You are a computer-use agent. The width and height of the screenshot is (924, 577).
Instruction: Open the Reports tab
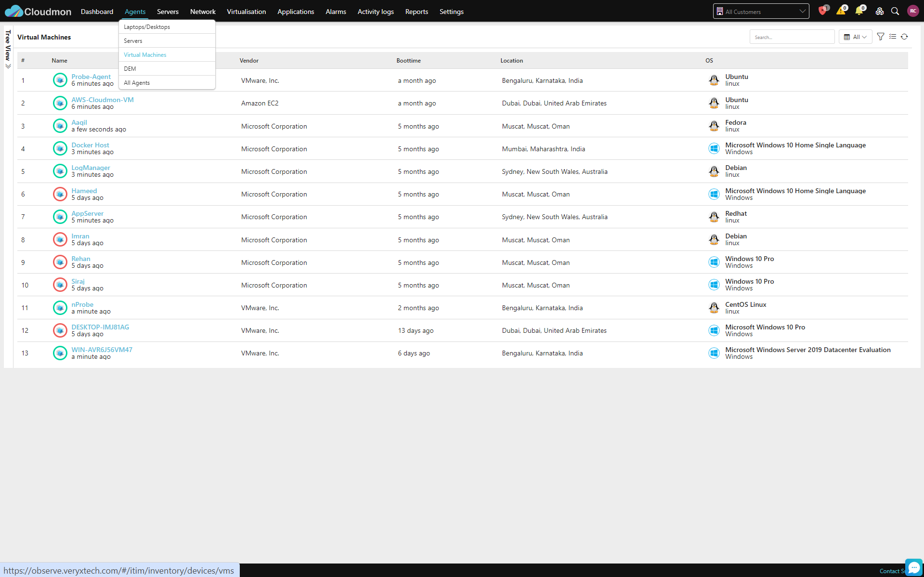click(x=416, y=12)
